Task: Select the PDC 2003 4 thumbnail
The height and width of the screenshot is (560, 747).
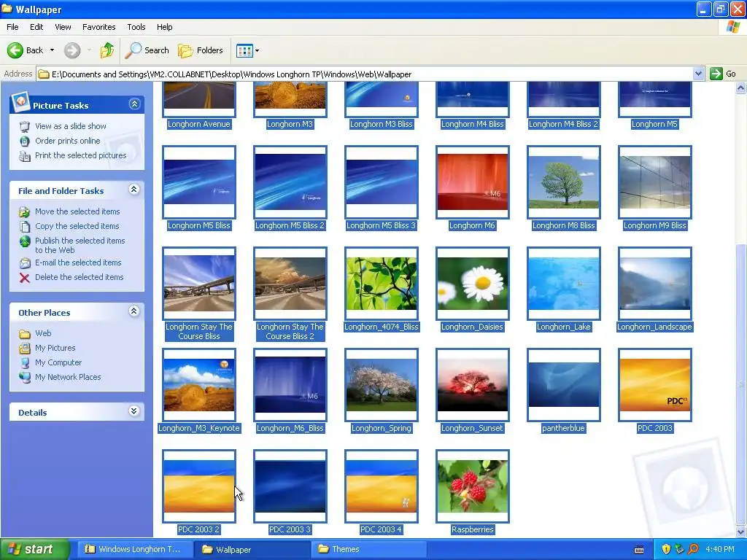Action: coord(382,486)
